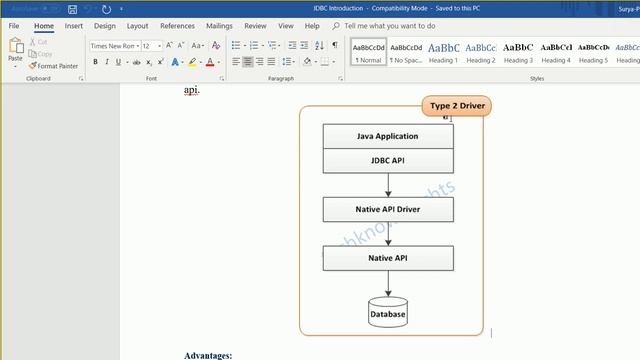
Task: Open highlight color dropdown arrow
Action: point(201,62)
